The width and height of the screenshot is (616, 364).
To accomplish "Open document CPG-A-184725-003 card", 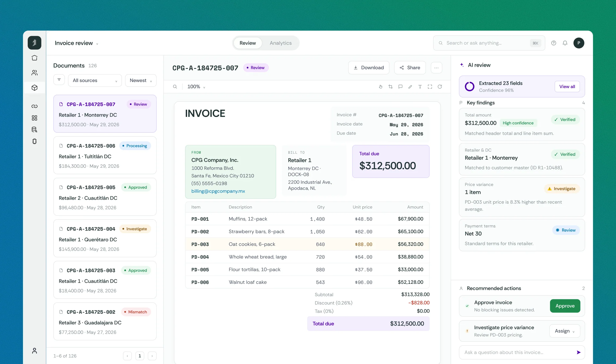I will tap(105, 280).
